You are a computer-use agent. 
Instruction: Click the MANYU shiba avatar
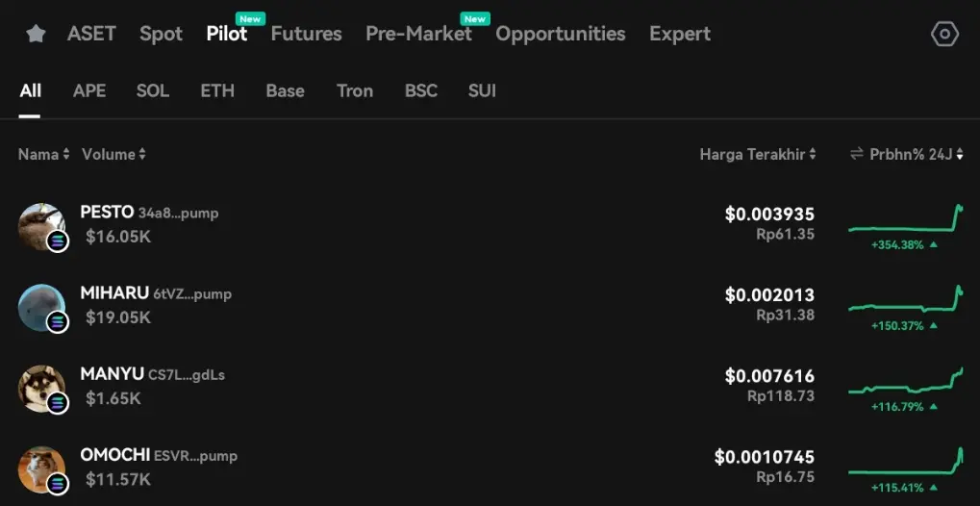pos(42,389)
